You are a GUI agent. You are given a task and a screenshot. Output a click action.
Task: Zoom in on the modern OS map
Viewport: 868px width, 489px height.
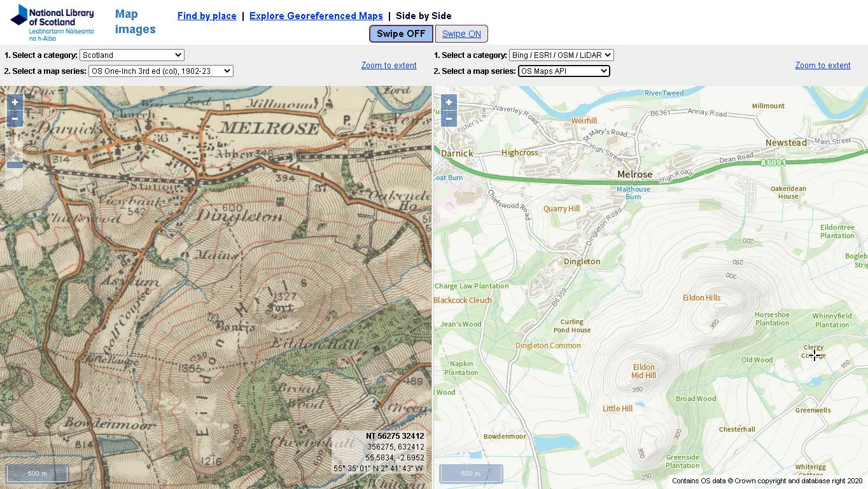click(448, 102)
